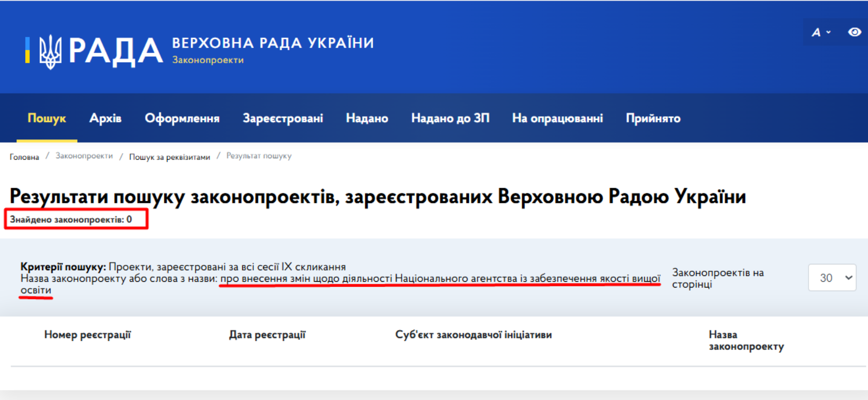Image resolution: width=868 pixels, height=400 pixels.
Task: Click Суб'єкт законодавчої ініціативи column header
Action: click(x=473, y=335)
